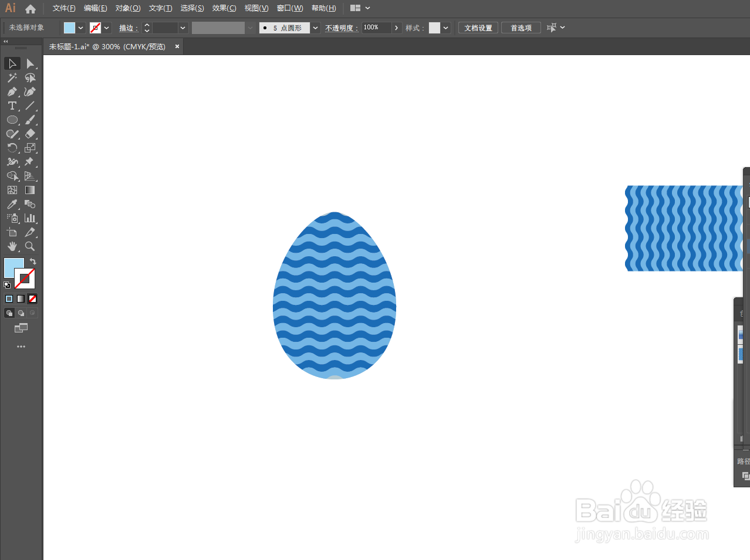Select the Selection tool
The width and height of the screenshot is (750, 560).
pos(12,63)
